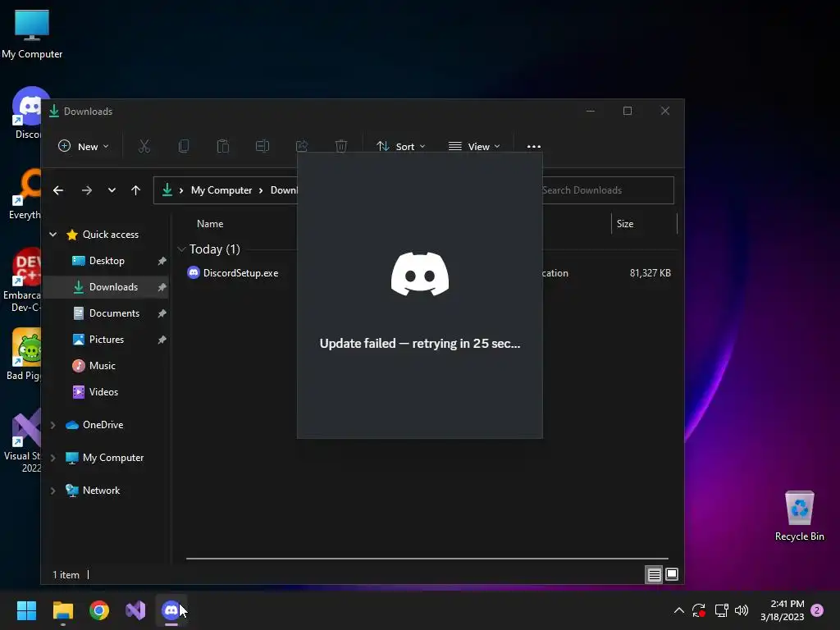Open the clock and date flyout
Image resolution: width=840 pixels, height=630 pixels.
click(x=782, y=610)
